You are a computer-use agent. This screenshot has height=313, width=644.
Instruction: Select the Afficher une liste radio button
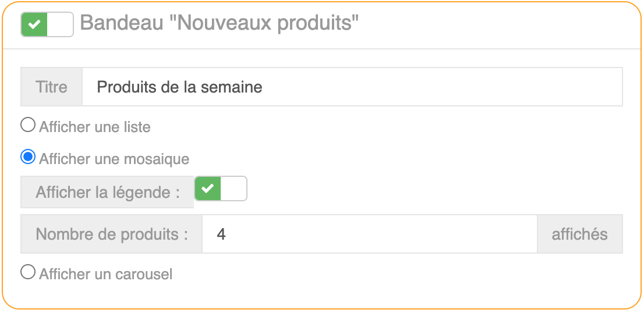tap(27, 125)
